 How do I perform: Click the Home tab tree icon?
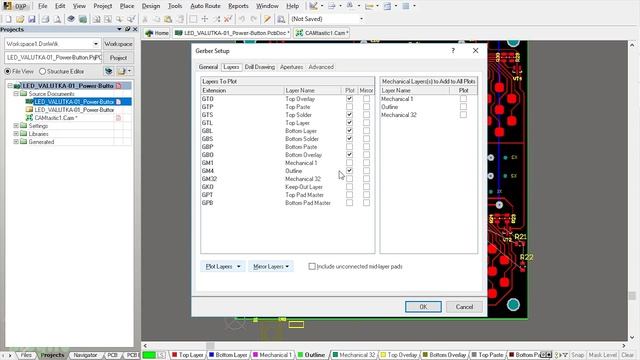click(149, 33)
